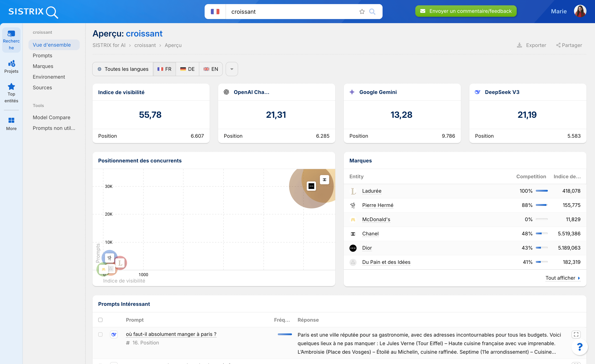Open the Projets sidebar section
Viewport: 595px width, 364px height.
pos(11,67)
